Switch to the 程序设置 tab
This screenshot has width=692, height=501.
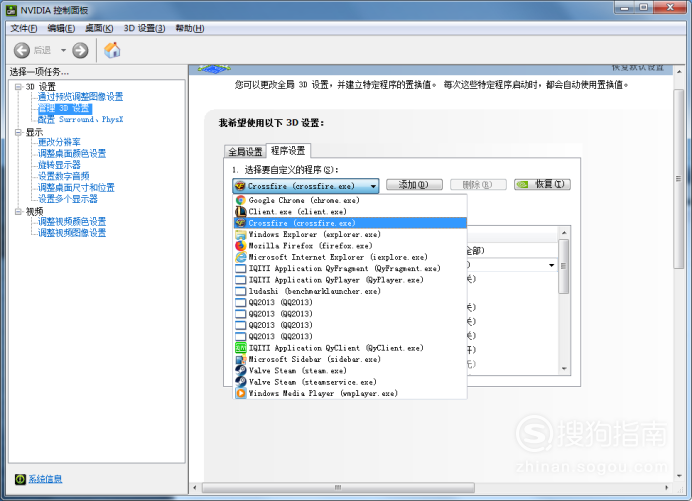[x=288, y=151]
